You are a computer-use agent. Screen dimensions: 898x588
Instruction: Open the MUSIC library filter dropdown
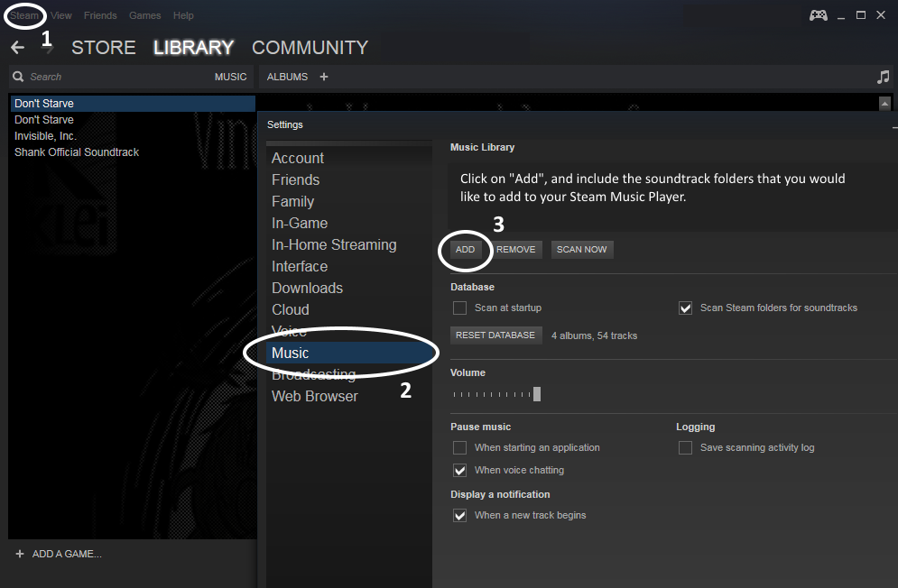[231, 77]
